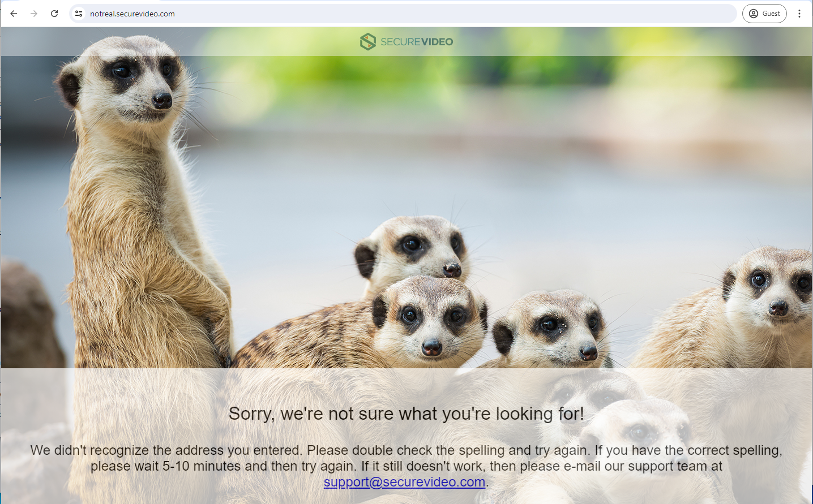The image size is (813, 504).
Task: Open site settings via the address bar icon
Action: [78, 13]
